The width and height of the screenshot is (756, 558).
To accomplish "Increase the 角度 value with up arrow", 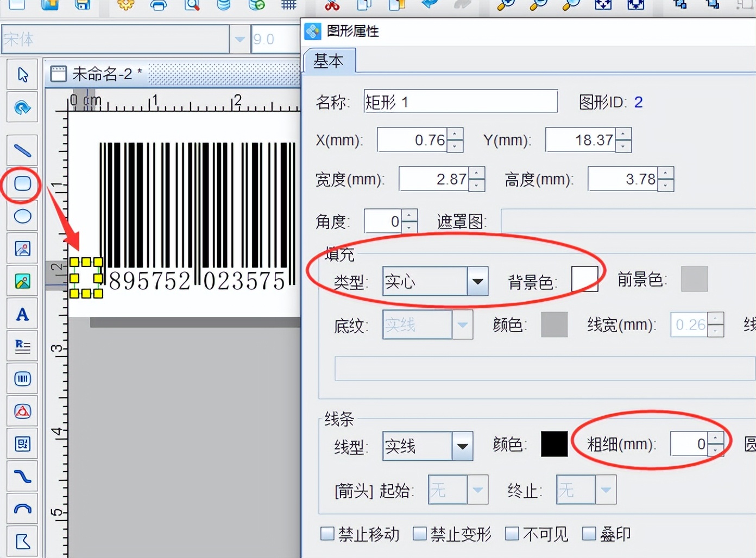I will (409, 215).
